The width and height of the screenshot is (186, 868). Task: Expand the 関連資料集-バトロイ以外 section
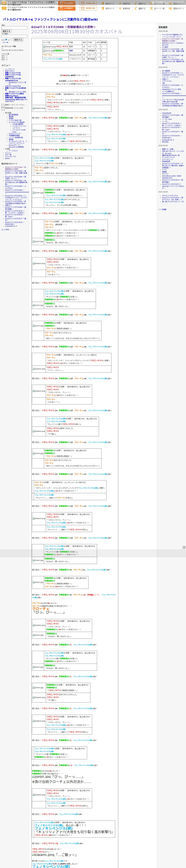[3, 108]
